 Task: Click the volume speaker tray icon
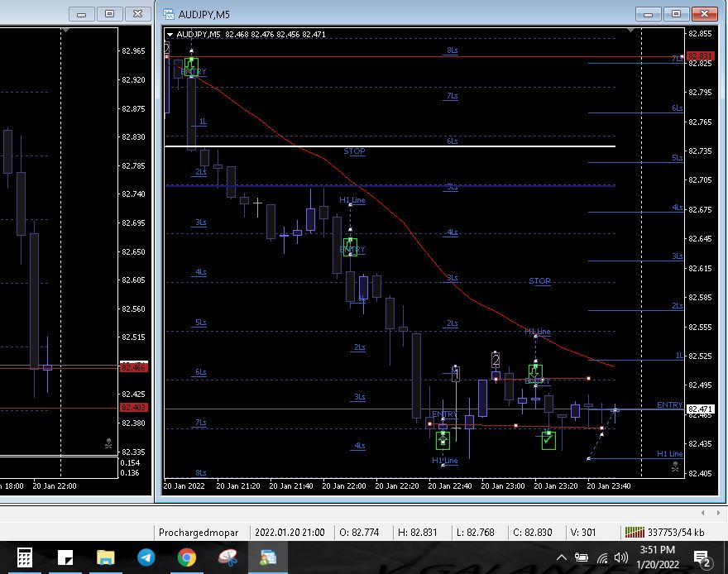620,558
